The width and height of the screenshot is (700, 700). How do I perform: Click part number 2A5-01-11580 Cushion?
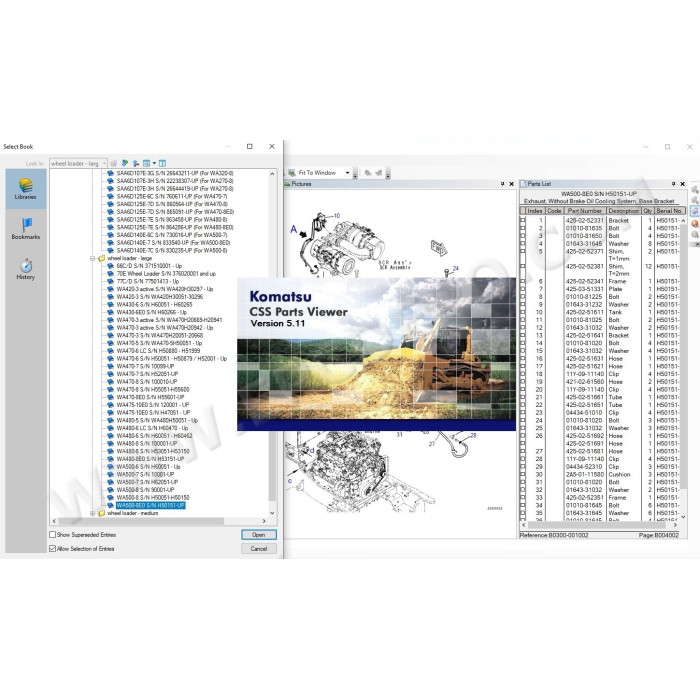[x=584, y=475]
